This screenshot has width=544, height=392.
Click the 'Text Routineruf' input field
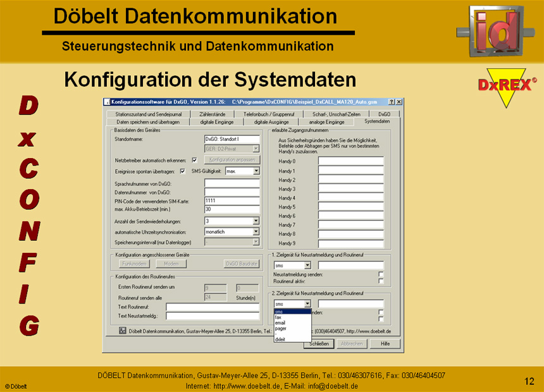[x=213, y=307]
